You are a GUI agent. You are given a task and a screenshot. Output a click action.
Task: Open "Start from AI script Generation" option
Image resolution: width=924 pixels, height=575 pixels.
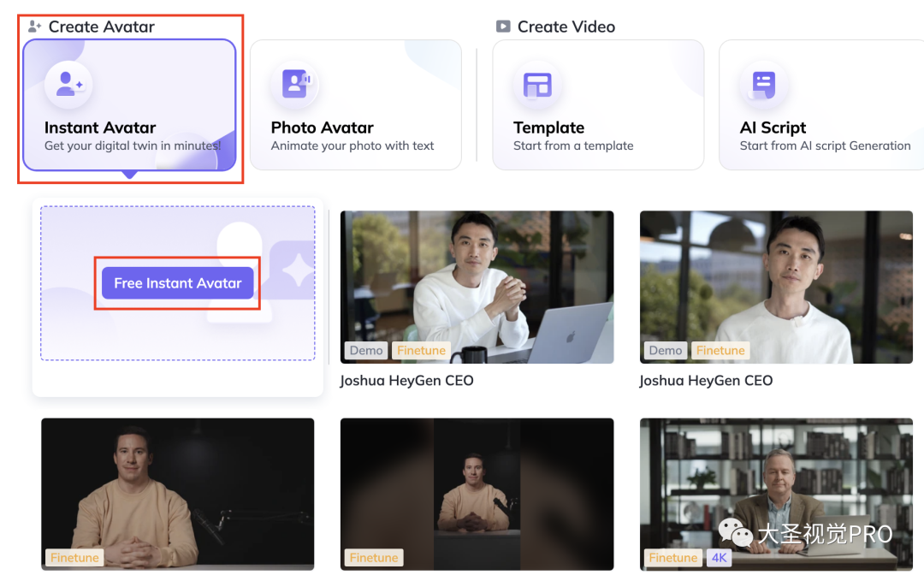pyautogui.click(x=825, y=145)
